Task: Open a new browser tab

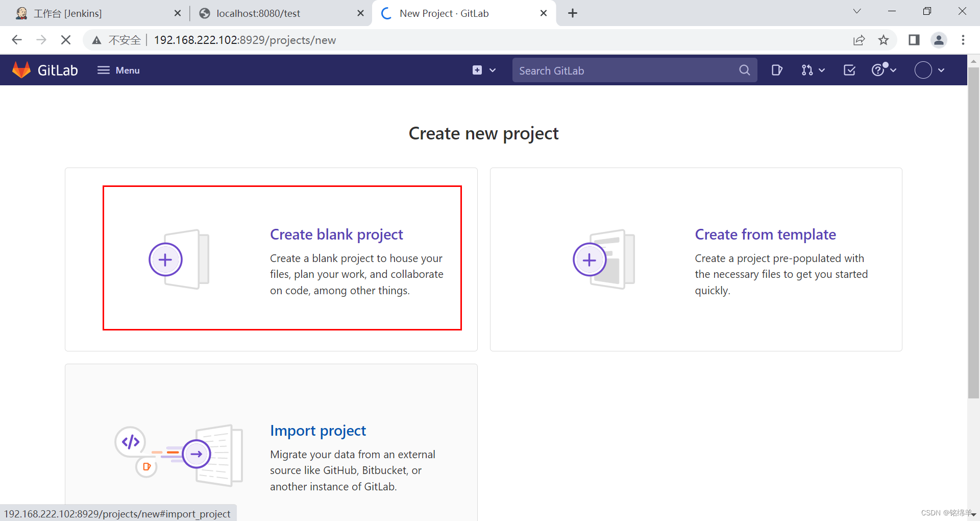Action: coord(573,13)
